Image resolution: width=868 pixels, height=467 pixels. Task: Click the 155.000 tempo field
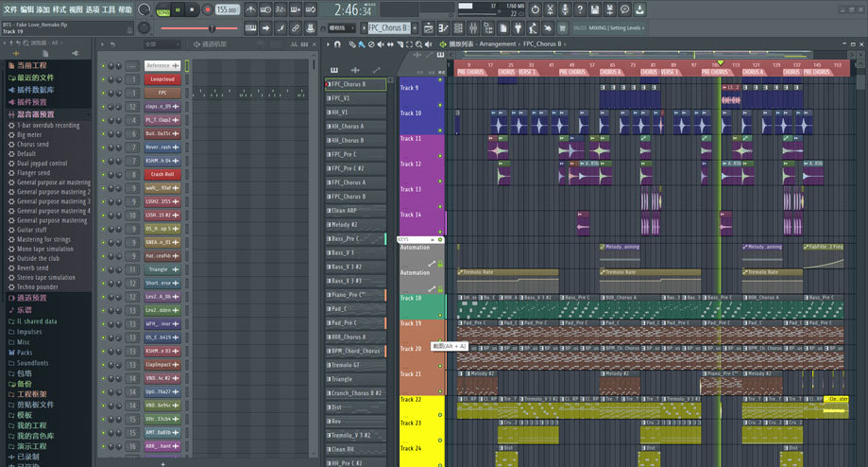[228, 9]
